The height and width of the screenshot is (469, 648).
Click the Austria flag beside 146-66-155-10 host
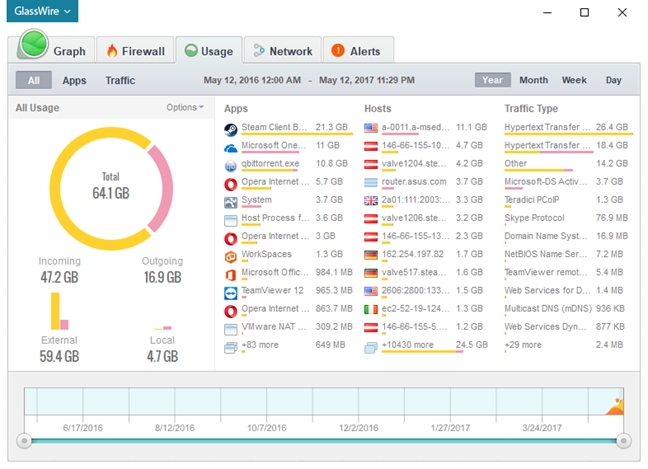(371, 146)
